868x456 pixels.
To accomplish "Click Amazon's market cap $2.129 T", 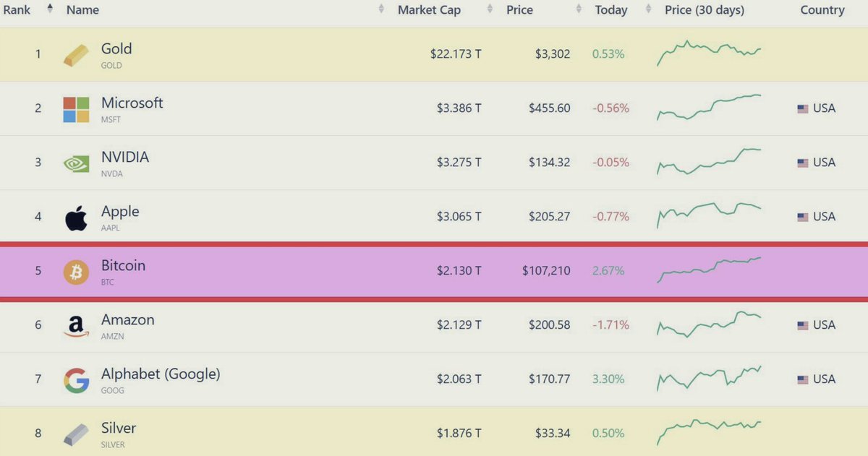I will pos(459,325).
